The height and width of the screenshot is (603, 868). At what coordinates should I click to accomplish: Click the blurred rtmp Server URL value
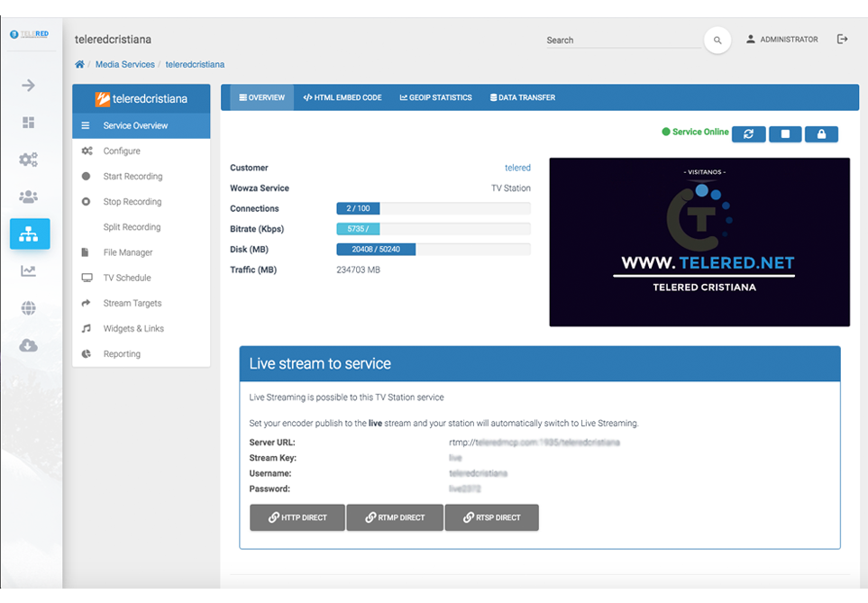click(535, 443)
